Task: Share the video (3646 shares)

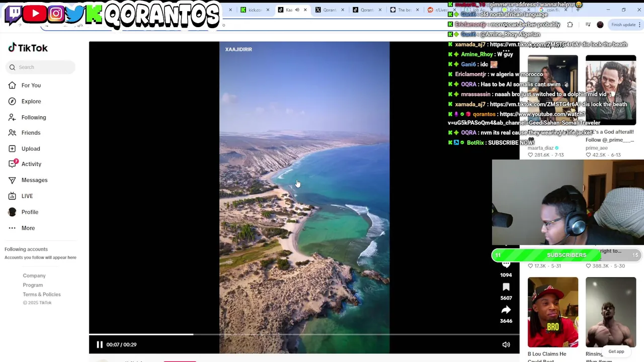Action: click(x=506, y=310)
